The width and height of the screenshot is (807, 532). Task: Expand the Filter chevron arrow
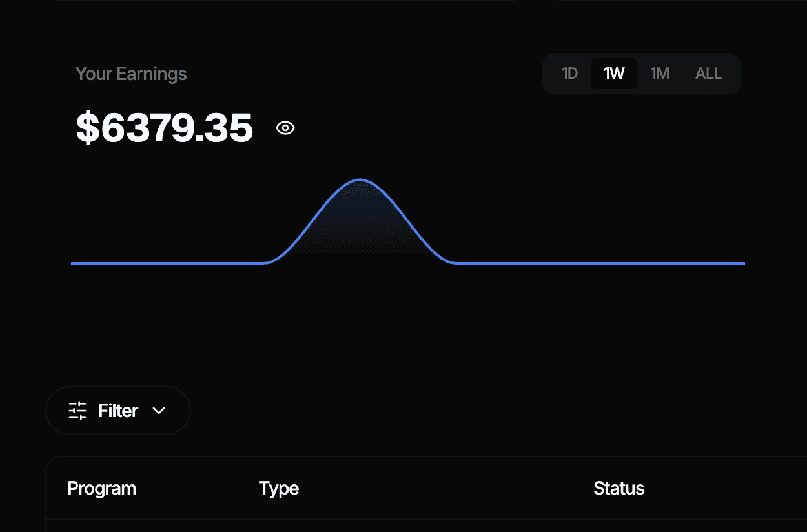159,411
